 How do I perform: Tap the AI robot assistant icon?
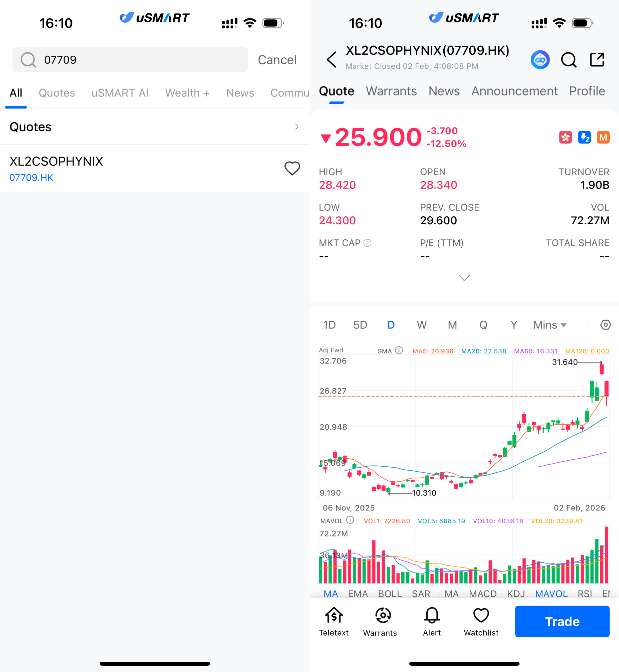(540, 60)
